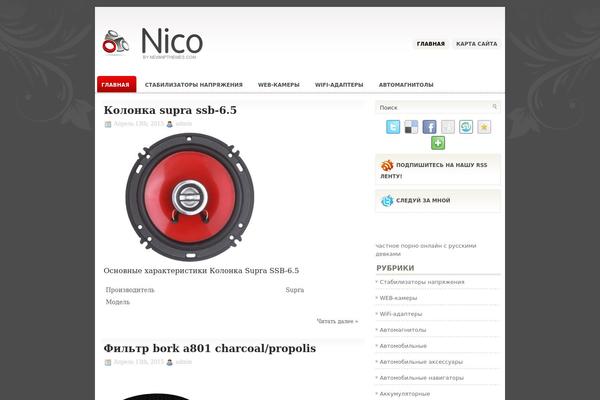The height and width of the screenshot is (400, 600).
Task: Click admin author link of Колонка post
Action: pyautogui.click(x=184, y=124)
